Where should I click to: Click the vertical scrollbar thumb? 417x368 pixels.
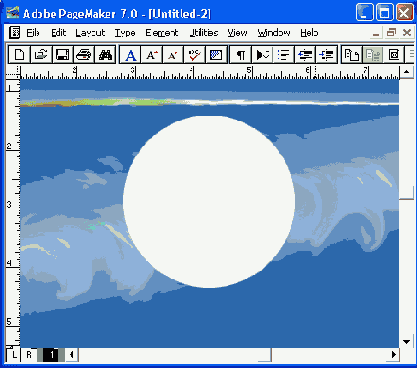pos(407,193)
